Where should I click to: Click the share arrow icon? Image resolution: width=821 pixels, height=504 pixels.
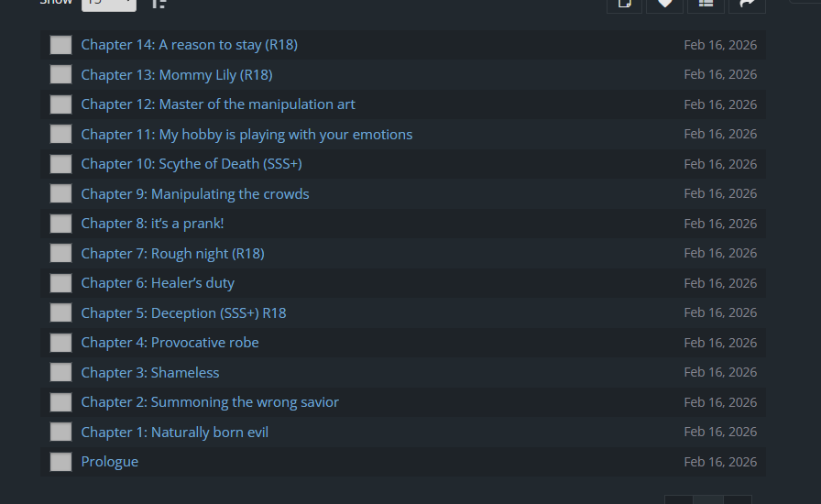(x=746, y=4)
